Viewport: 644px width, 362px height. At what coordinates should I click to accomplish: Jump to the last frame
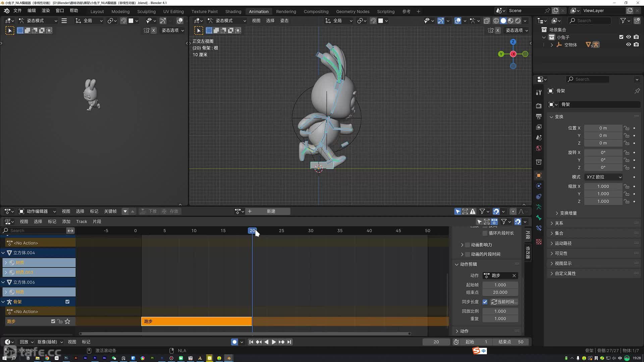coord(289,342)
